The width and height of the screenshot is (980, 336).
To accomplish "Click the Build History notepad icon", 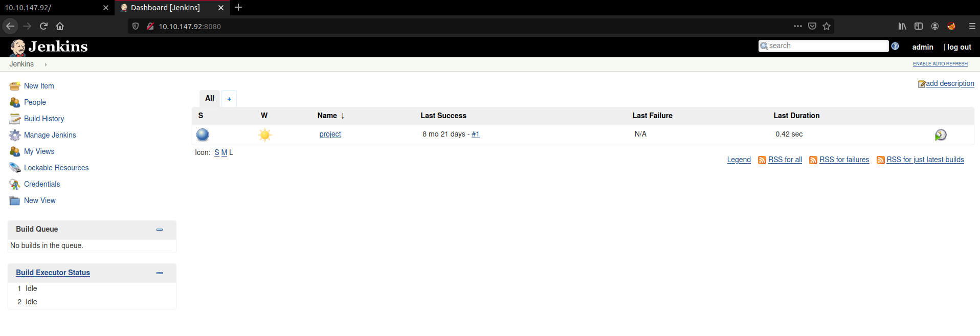I will (15, 119).
